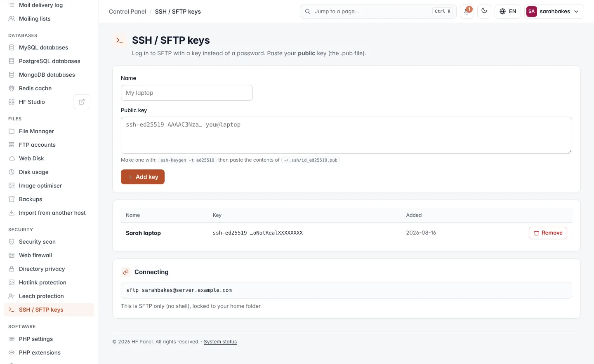
Task: Click the Sarah laptop key name
Action: [143, 233]
